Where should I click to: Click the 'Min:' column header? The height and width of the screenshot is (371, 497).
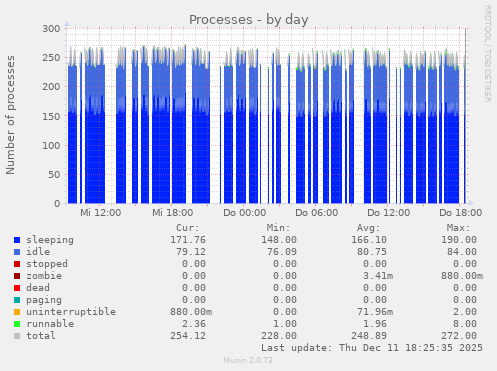click(278, 228)
